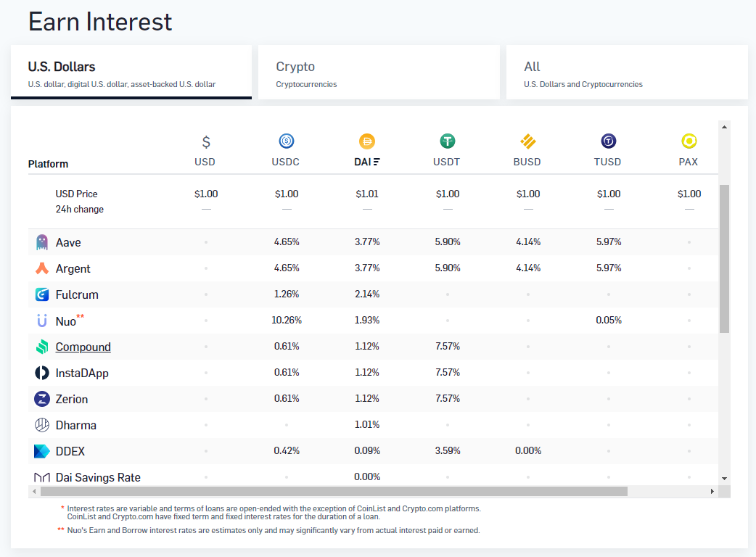The width and height of the screenshot is (756, 557).
Task: Click the USDT Tether icon
Action: pyautogui.click(x=448, y=141)
